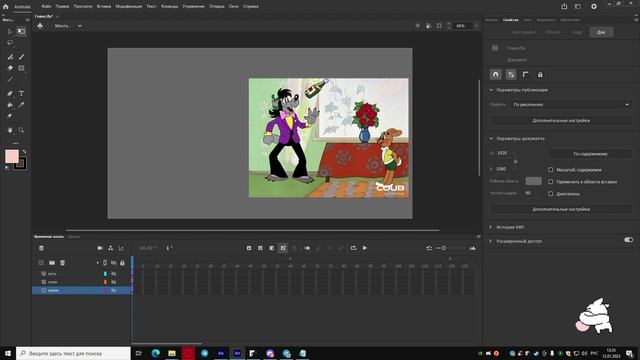Click the timeline zoom-in mountains icon
Screen dimensions: 640x360
473,248
